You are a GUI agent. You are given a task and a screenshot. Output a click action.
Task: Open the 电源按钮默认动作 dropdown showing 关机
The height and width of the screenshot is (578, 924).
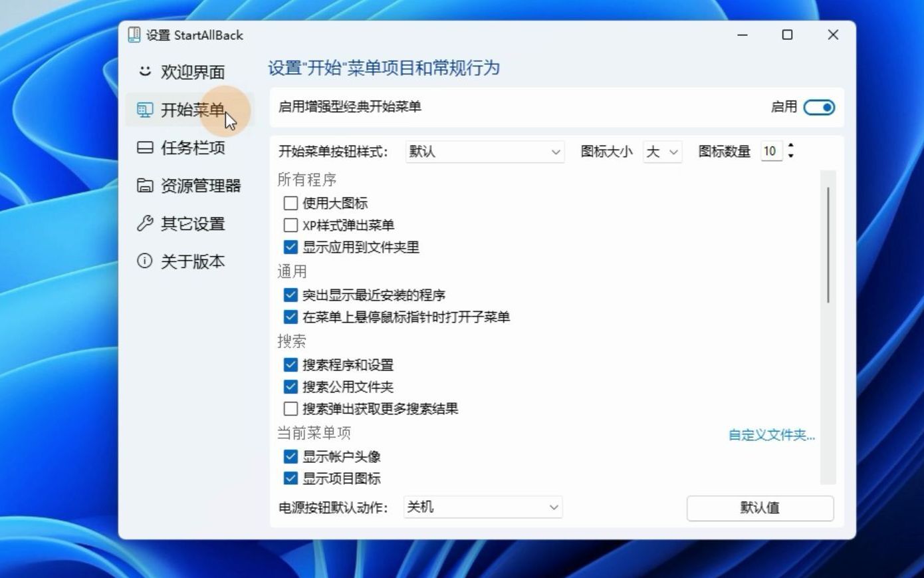483,507
